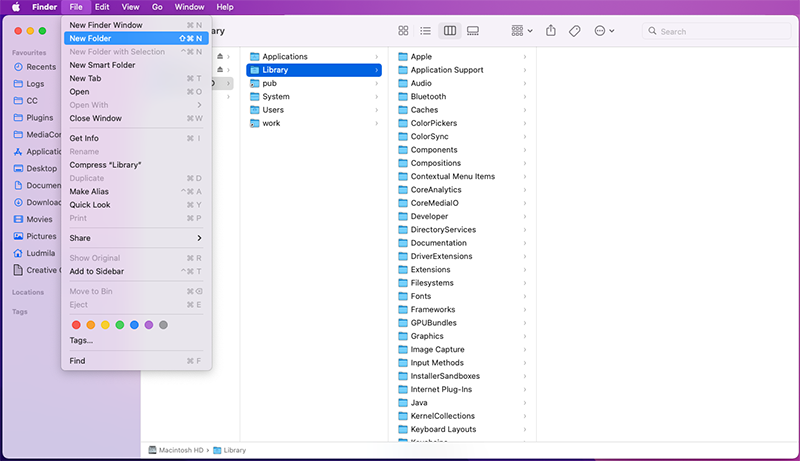
Task: Select Get Info menu entry
Action: click(x=136, y=138)
